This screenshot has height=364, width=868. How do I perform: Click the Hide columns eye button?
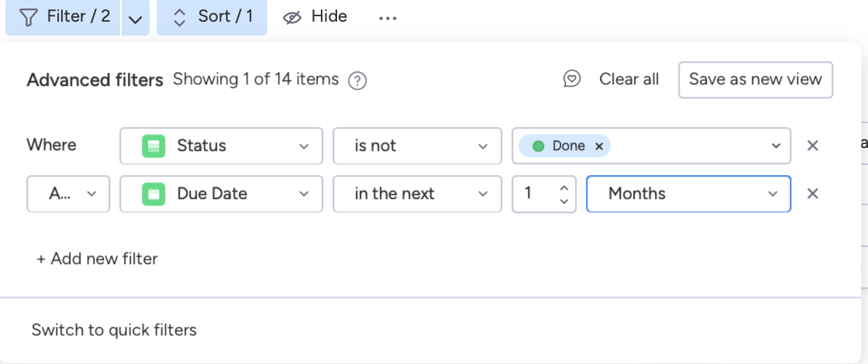[315, 17]
